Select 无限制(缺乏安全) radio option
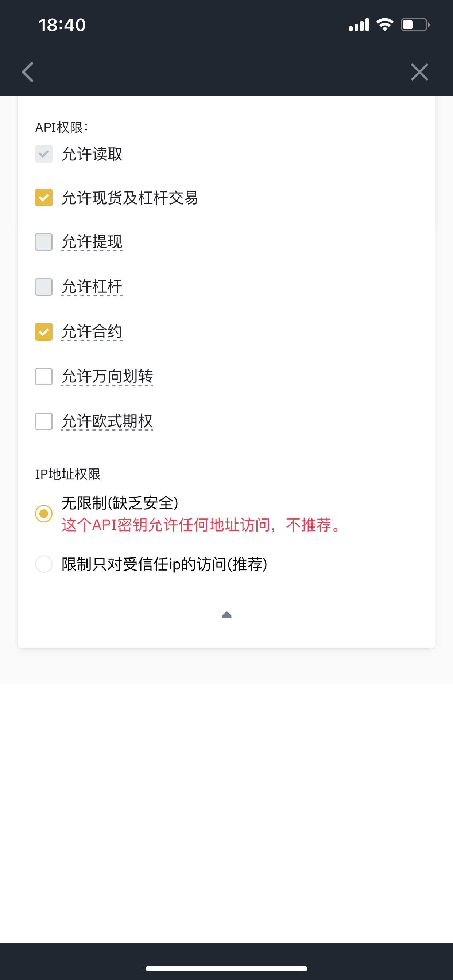 pyautogui.click(x=44, y=514)
